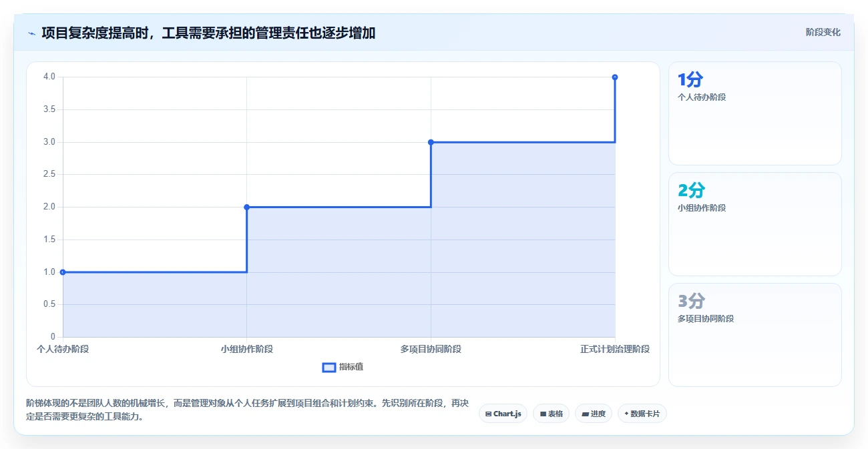Click the chart title 项目复杂度提高时 heading
868x449 pixels.
(208, 33)
